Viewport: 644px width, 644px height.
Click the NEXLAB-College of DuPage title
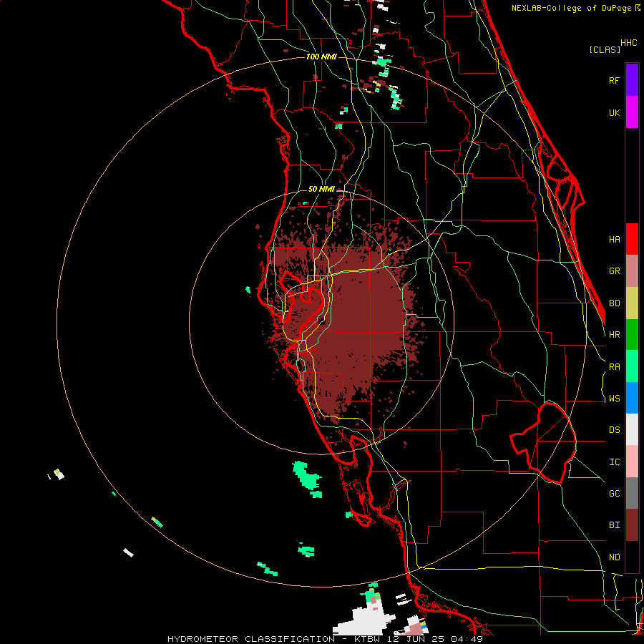point(572,8)
